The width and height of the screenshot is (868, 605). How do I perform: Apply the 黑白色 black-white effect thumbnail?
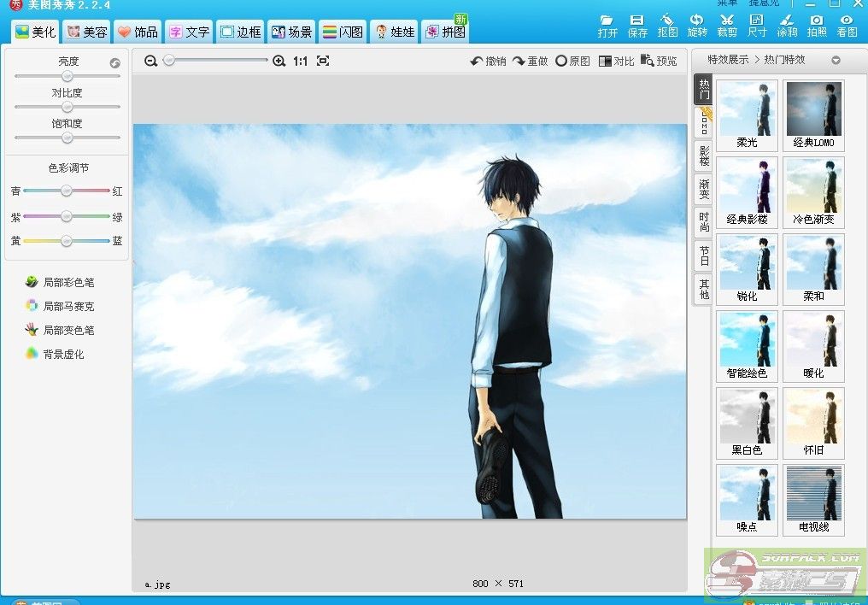747,423
